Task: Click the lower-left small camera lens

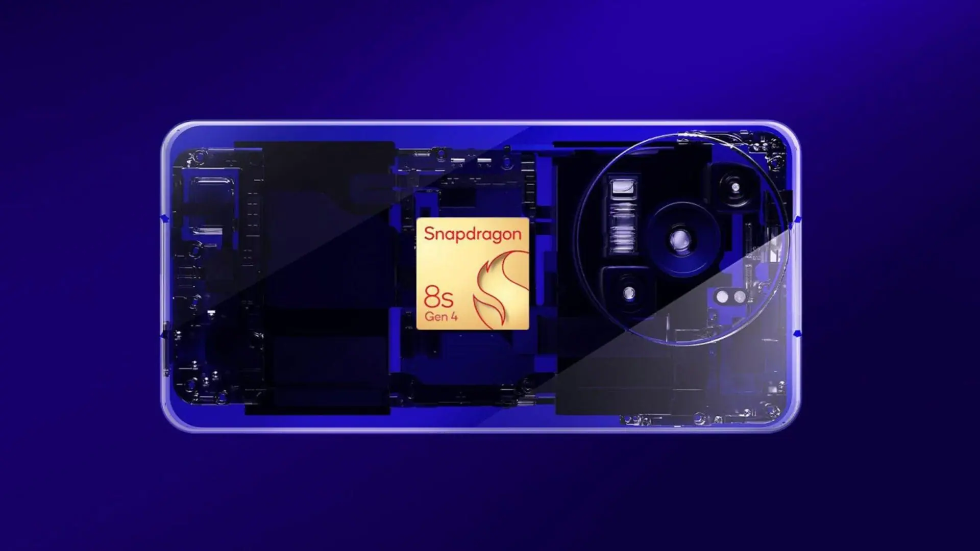Action: point(629,293)
